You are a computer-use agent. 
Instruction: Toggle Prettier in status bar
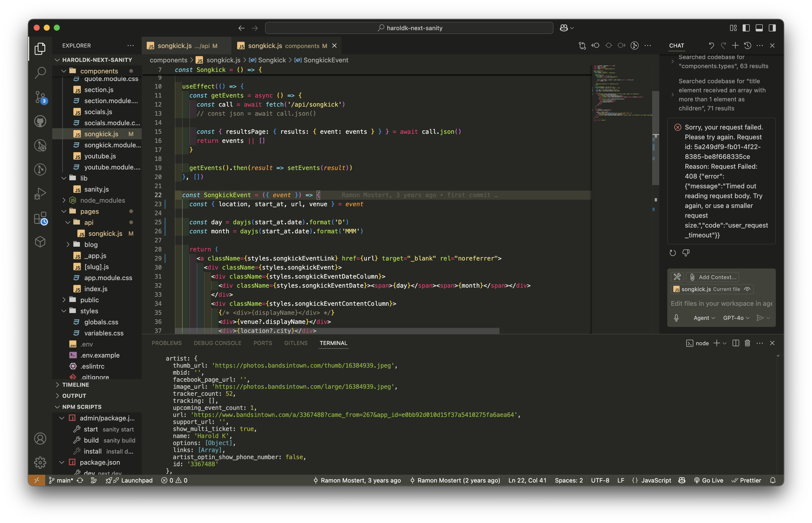click(746, 480)
